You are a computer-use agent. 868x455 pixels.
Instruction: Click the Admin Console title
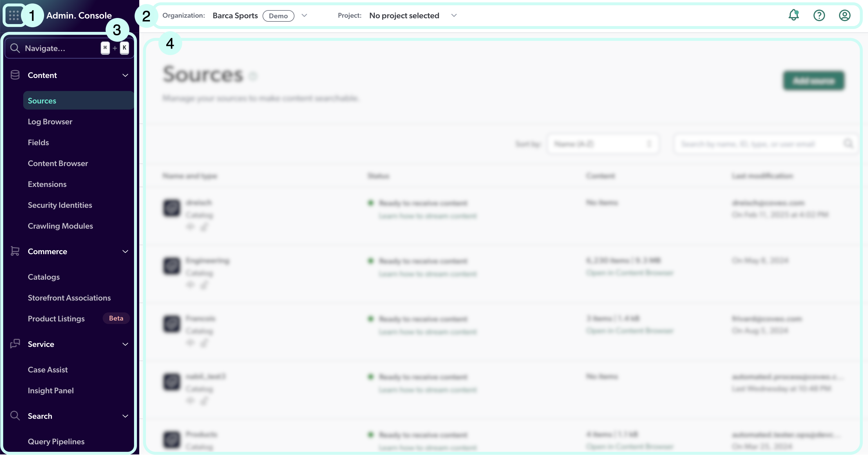tap(79, 15)
